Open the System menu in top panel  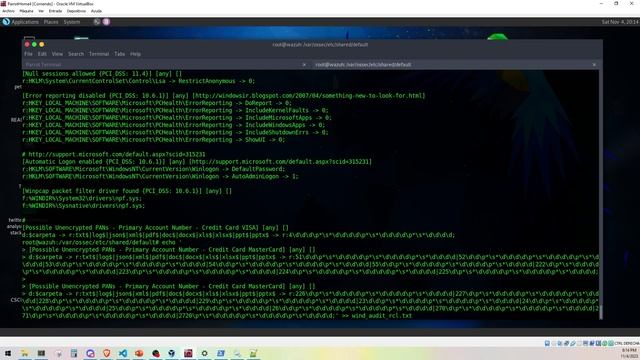point(72,22)
